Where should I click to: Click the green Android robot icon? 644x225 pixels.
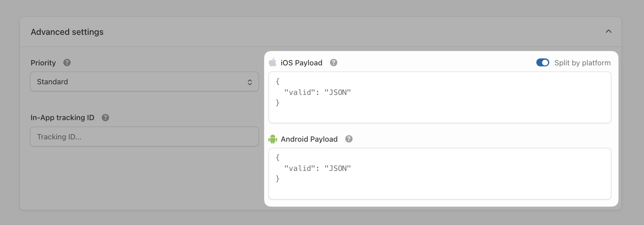coord(273,139)
